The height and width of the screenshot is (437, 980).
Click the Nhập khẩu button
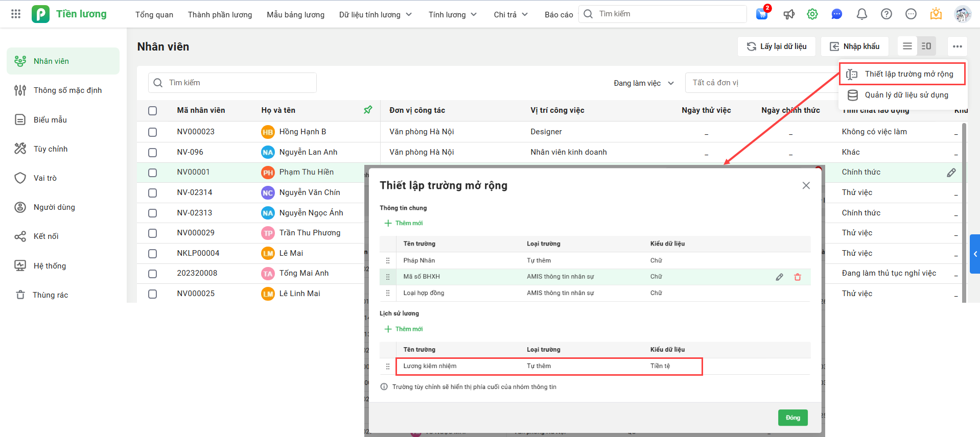pyautogui.click(x=854, y=46)
